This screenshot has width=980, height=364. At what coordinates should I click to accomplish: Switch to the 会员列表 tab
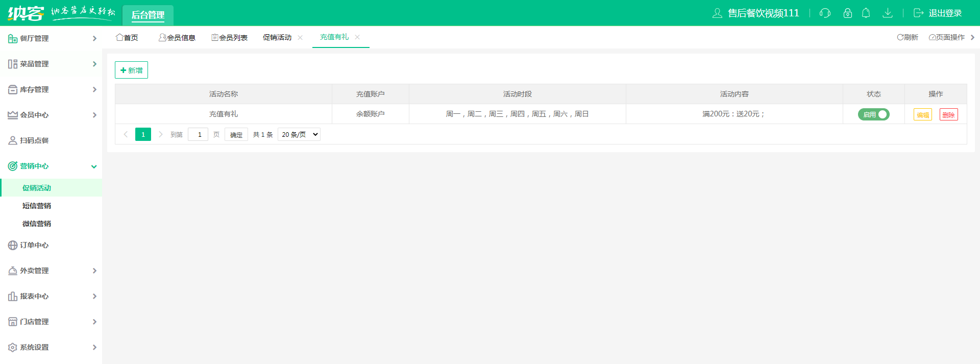(230, 38)
